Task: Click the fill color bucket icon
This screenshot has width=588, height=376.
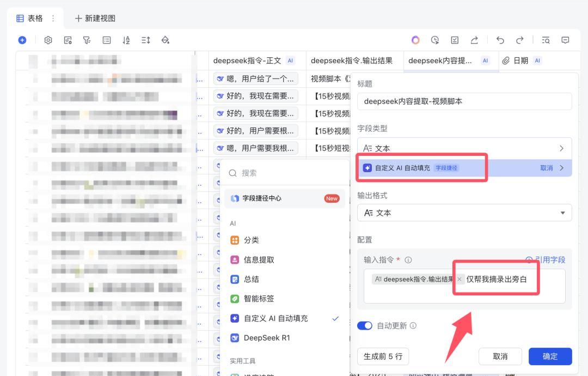Action: (x=165, y=40)
